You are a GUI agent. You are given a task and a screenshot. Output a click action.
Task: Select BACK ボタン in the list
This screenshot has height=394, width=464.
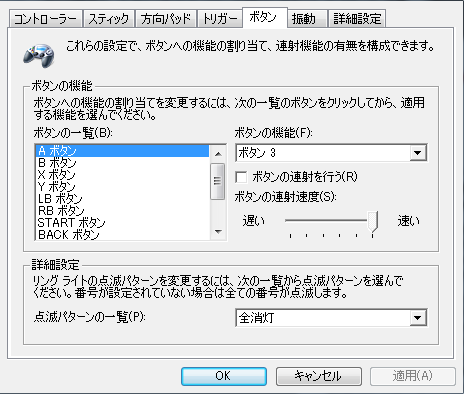coord(122,235)
